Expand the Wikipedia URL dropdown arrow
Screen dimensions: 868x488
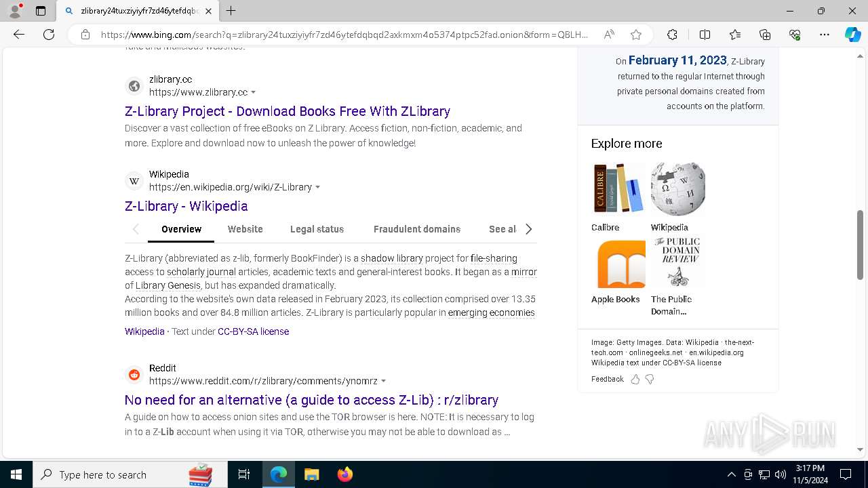click(x=318, y=187)
